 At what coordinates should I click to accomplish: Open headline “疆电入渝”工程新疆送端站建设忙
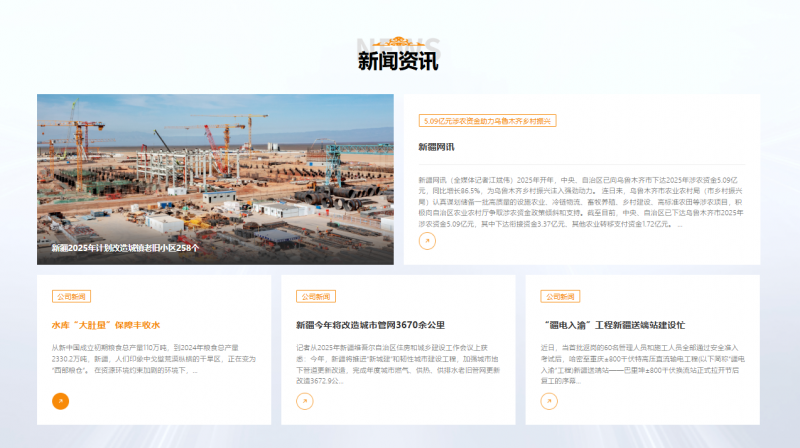[x=613, y=325]
